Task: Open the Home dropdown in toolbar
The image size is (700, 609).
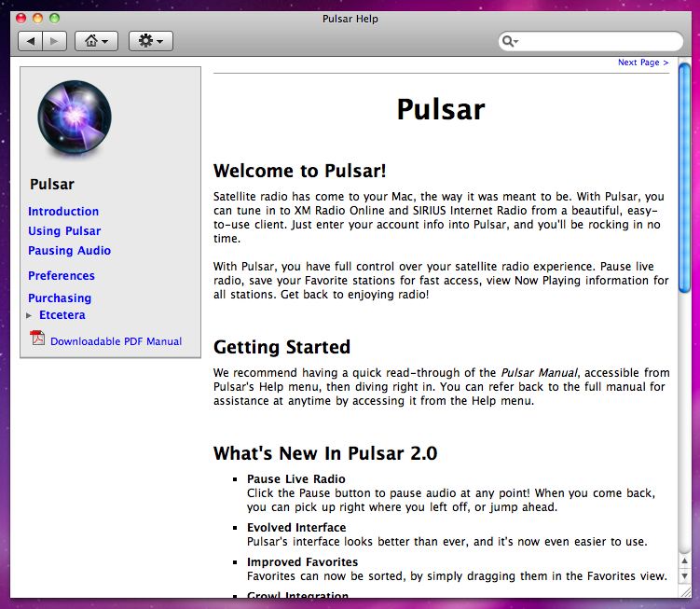Action: tap(96, 41)
